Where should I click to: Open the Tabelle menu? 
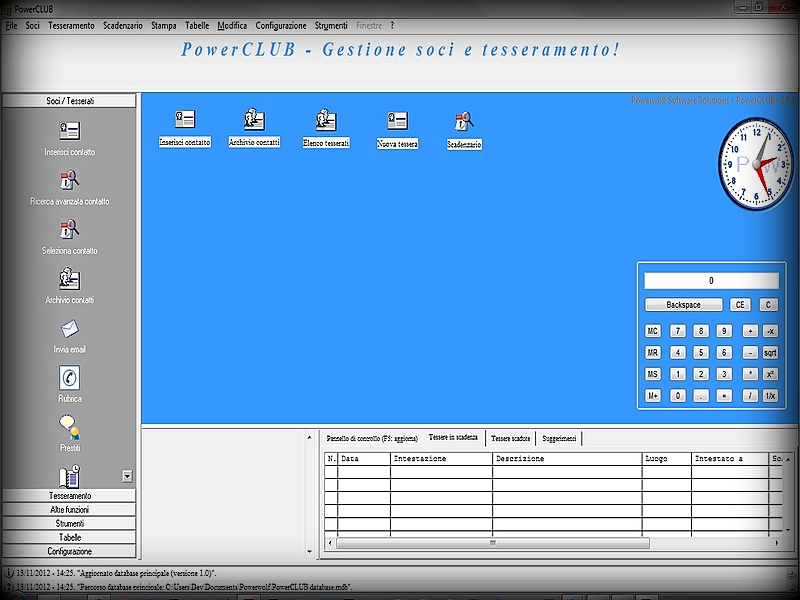[x=197, y=26]
